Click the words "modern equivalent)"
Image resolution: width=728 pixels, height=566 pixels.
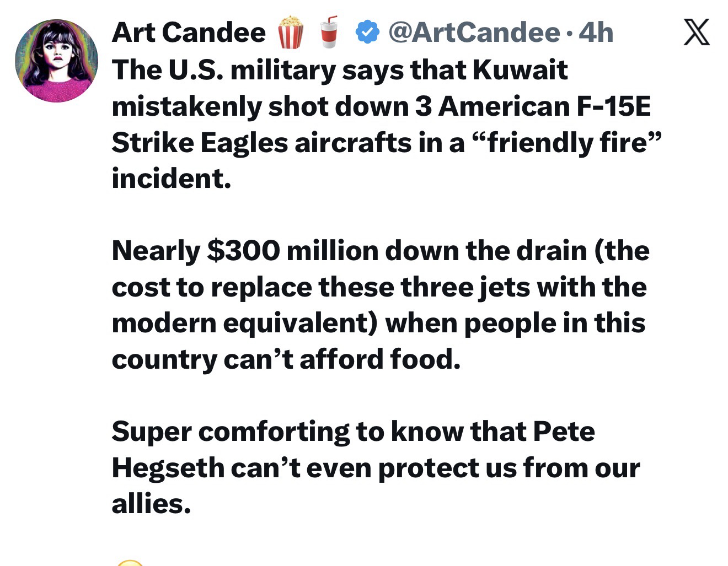pos(244,324)
